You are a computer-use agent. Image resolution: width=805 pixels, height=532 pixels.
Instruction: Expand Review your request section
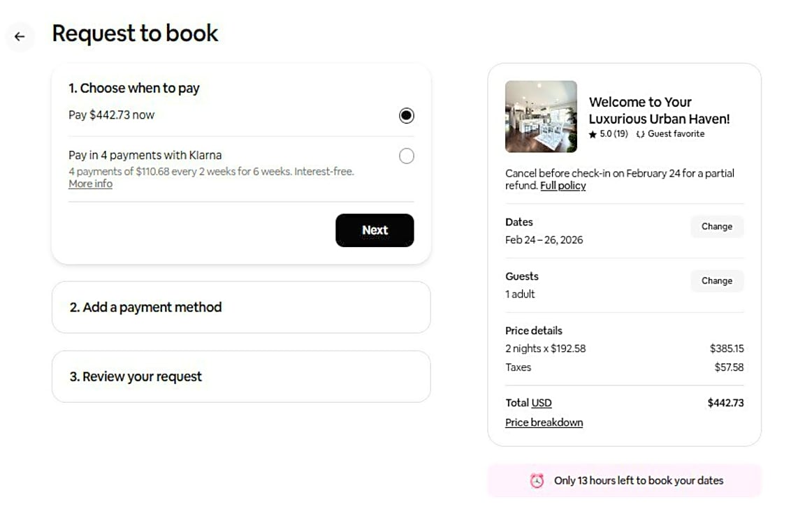(240, 376)
